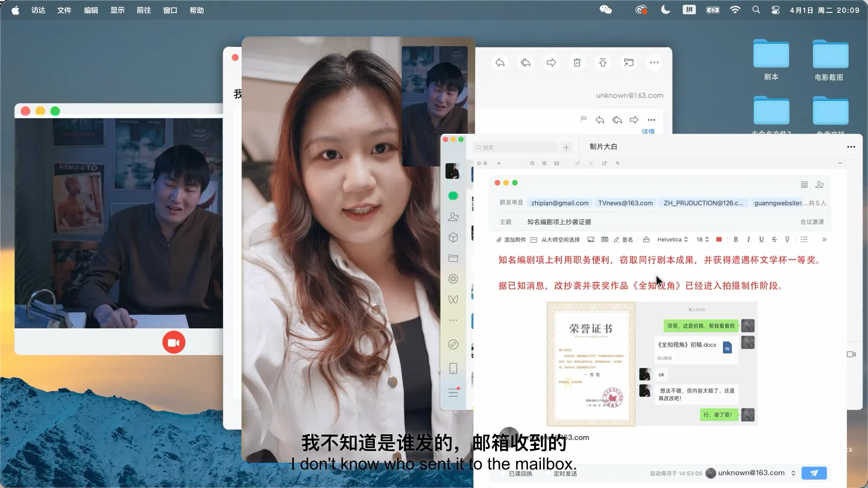
Task: Open the three-dot menu beside 制片大白
Action: click(851, 147)
